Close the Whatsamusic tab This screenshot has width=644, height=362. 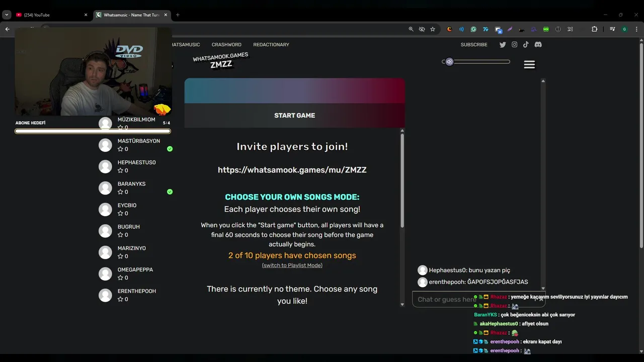click(166, 15)
